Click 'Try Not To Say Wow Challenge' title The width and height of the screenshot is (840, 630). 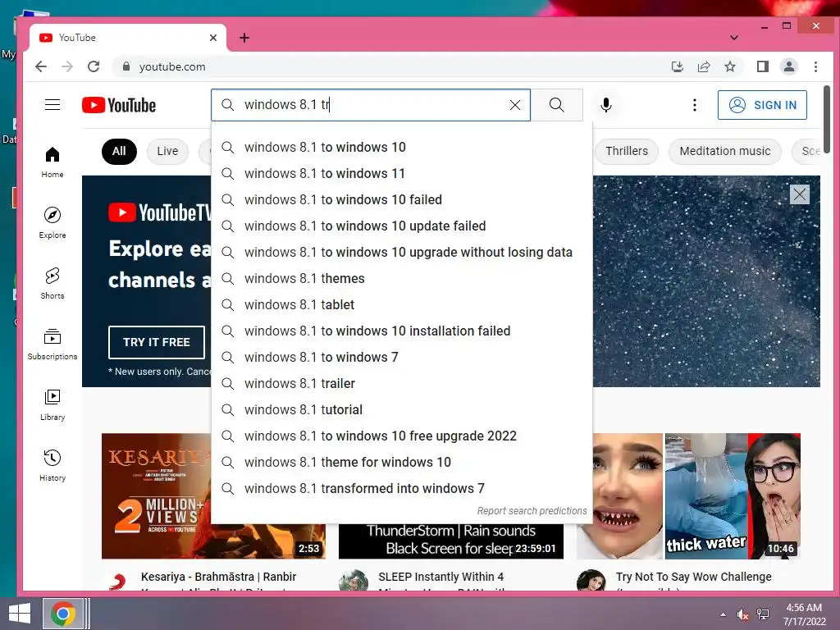(x=694, y=577)
